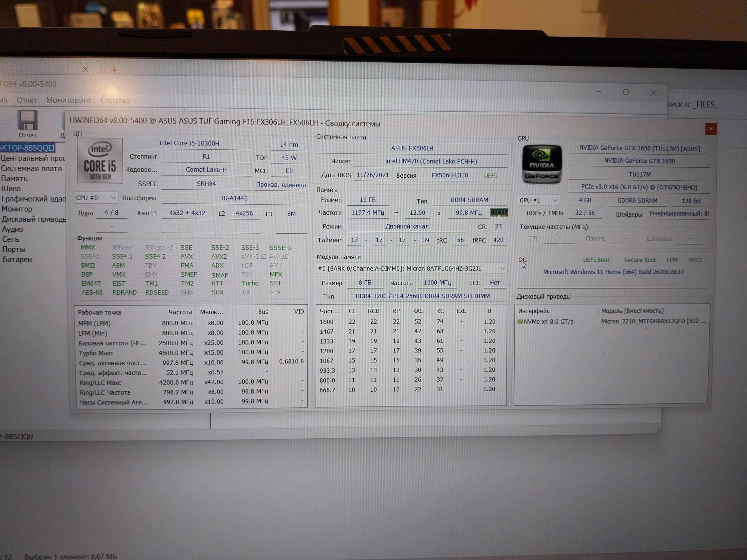Open the GPU #1 dropdown
This screenshot has height=560, width=747.
click(x=538, y=200)
